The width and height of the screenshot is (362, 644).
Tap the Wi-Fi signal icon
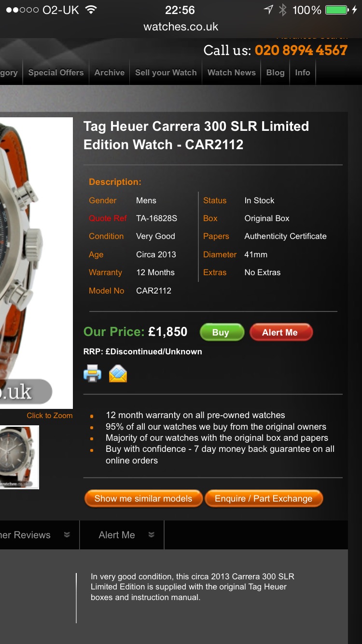tap(90, 10)
